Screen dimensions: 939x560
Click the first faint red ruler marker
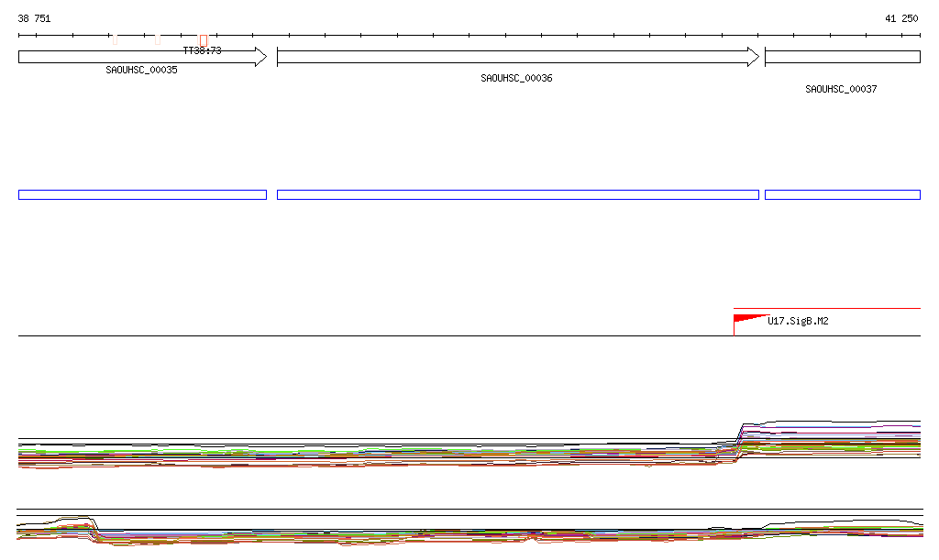click(115, 38)
